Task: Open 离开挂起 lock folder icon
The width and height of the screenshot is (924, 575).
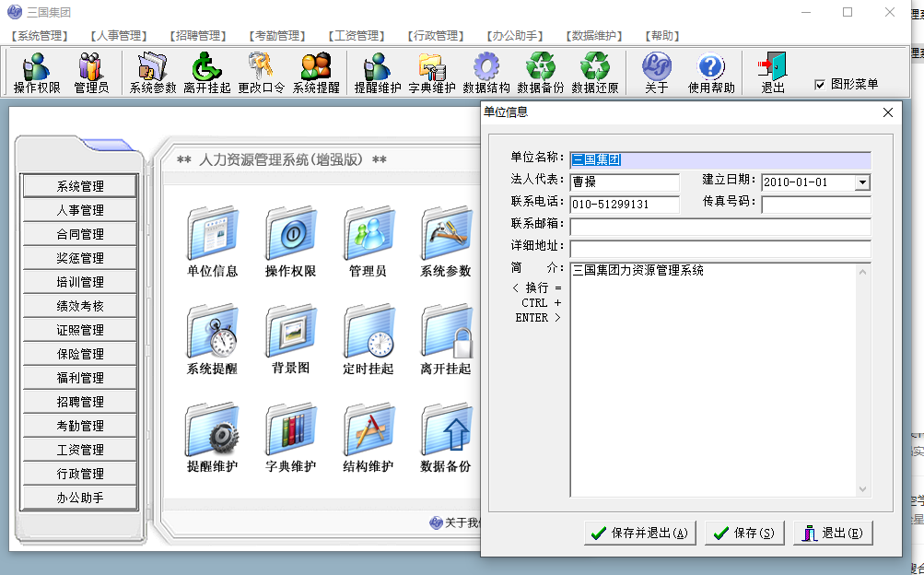Action: [446, 339]
